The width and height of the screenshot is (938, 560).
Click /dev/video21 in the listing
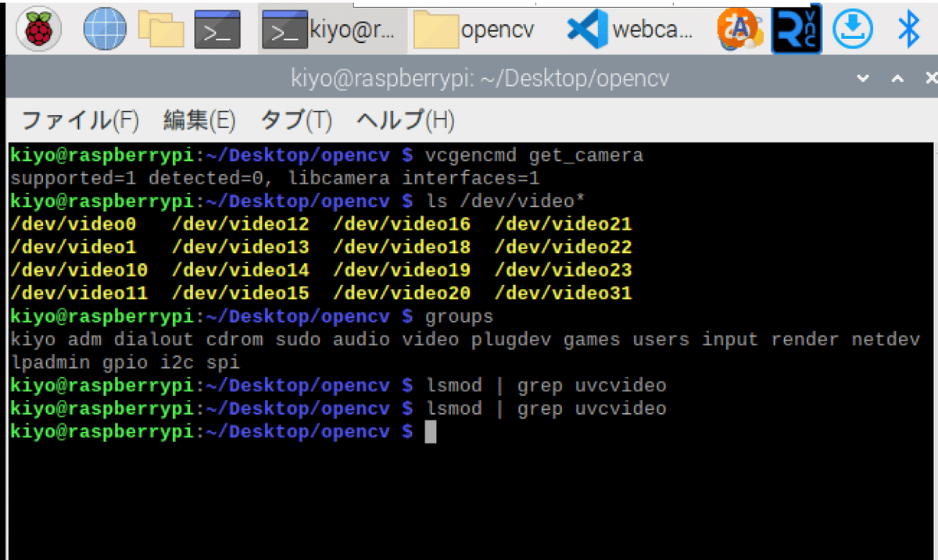tap(564, 225)
